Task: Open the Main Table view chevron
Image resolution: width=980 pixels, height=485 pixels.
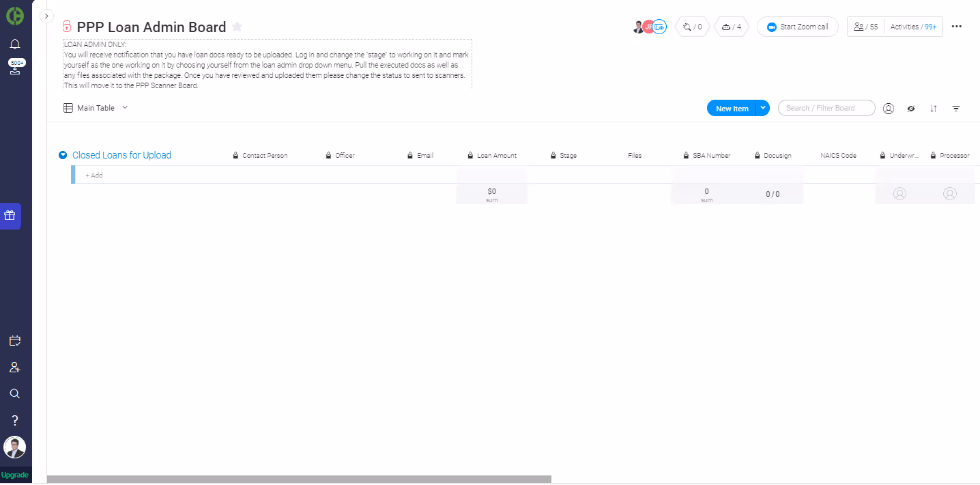Action: pyautogui.click(x=125, y=108)
